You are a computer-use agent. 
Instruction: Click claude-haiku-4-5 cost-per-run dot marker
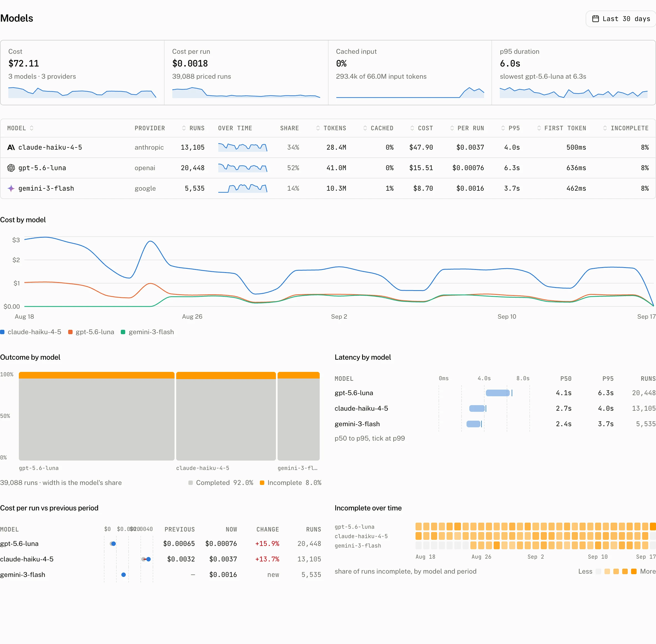pos(148,559)
